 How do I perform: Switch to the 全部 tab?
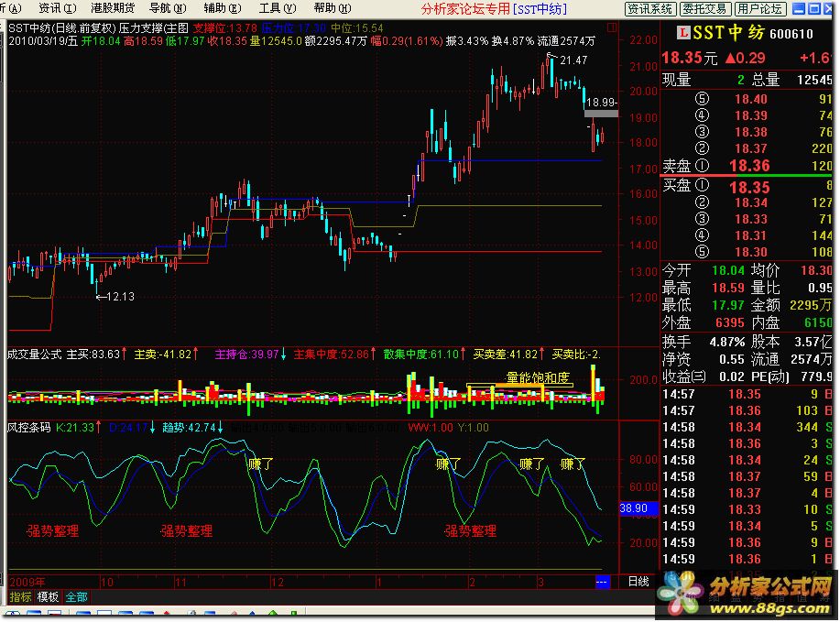(76, 597)
